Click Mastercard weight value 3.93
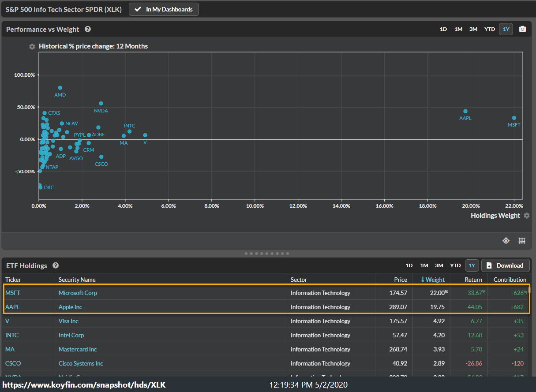 439,349
